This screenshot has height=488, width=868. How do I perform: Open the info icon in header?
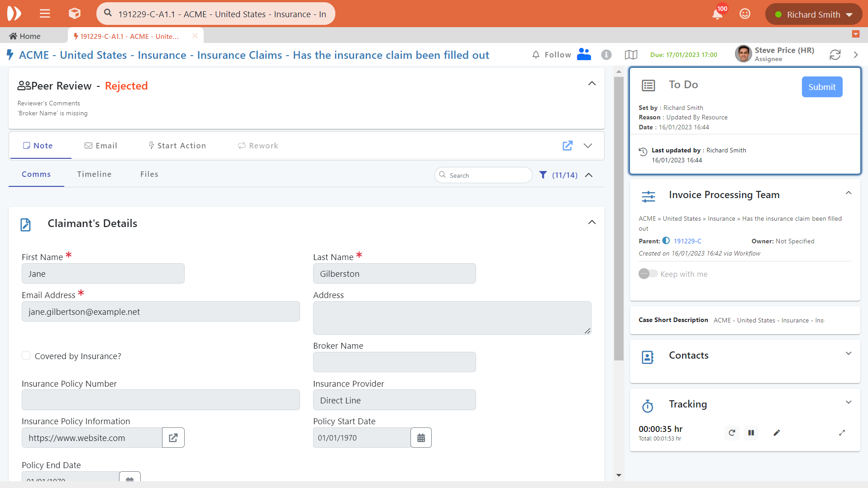pyautogui.click(x=606, y=55)
